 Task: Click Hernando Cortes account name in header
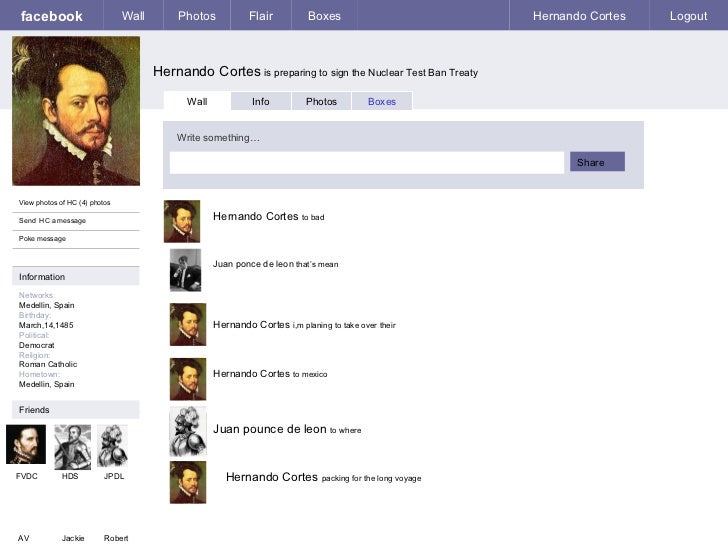(x=579, y=16)
